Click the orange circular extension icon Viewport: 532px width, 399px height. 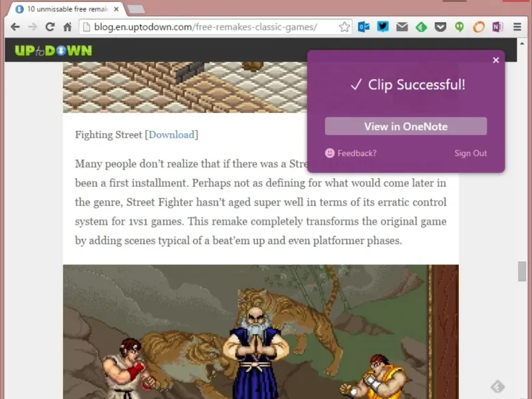[479, 27]
